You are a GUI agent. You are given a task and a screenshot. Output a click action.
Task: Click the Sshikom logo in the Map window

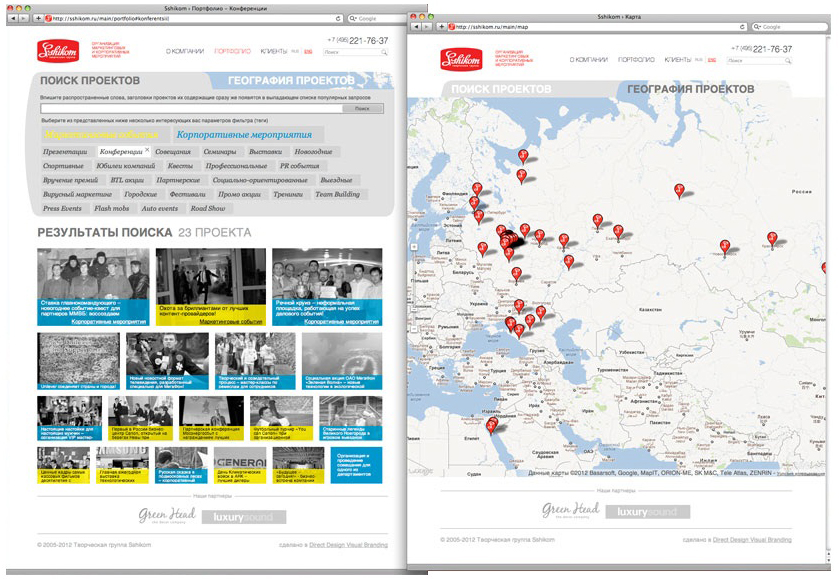[x=461, y=59]
